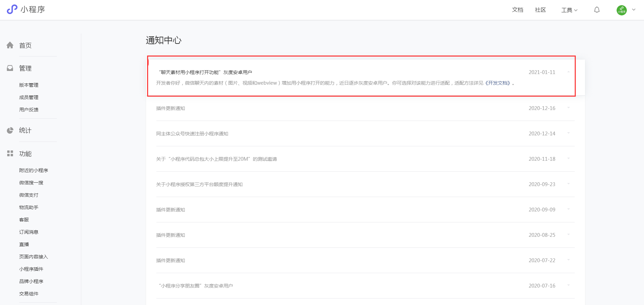Click the 管理 inbox icon
Screen dimensions: 644x305
10,68
